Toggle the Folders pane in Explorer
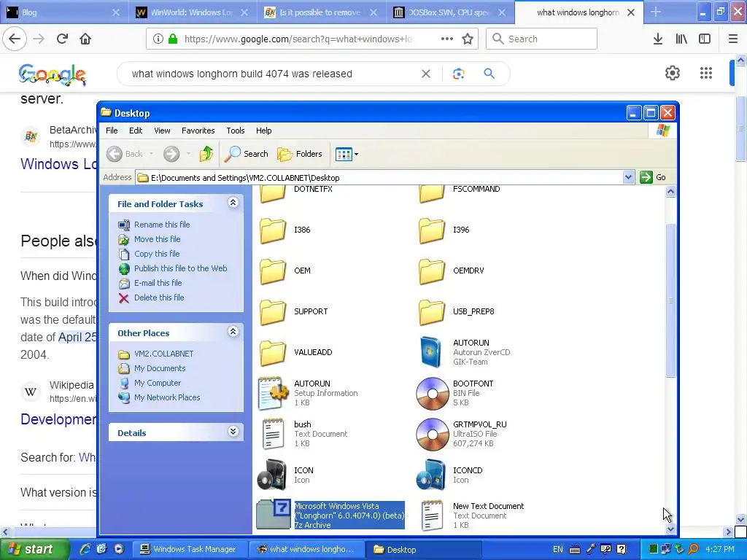This screenshot has width=747, height=560. click(300, 154)
